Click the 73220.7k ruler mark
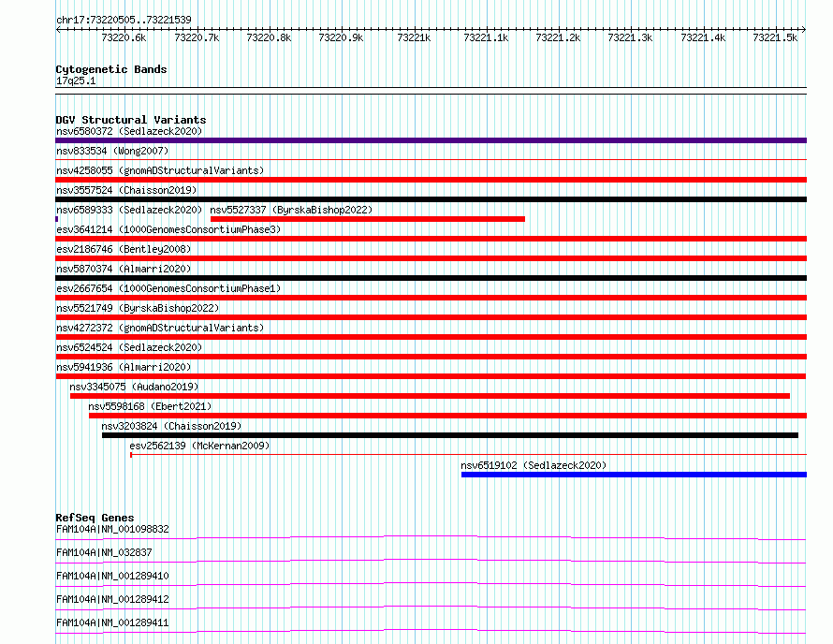Image resolution: width=833 pixels, height=644 pixels. [197, 37]
